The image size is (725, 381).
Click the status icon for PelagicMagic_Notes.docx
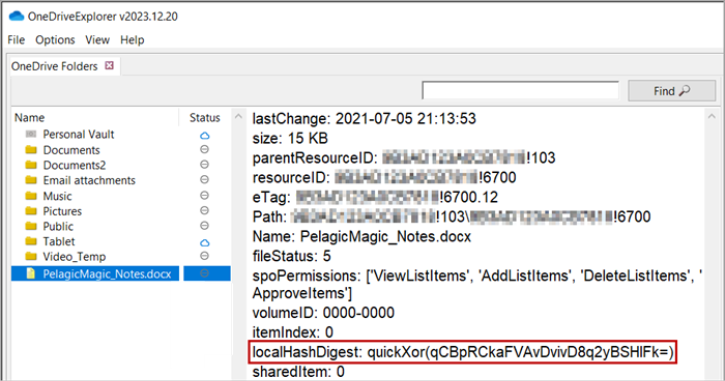[x=204, y=273]
